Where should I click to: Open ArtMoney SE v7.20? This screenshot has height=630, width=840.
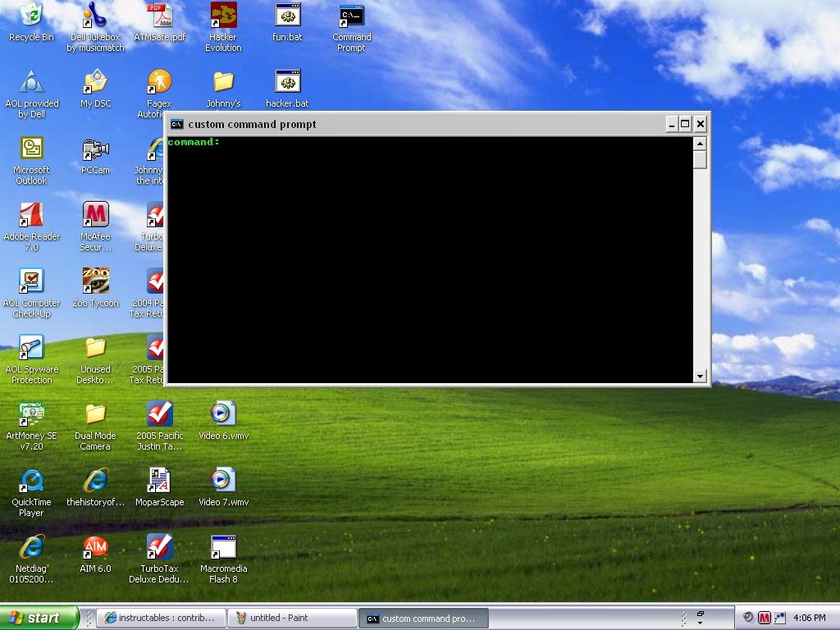(x=31, y=414)
